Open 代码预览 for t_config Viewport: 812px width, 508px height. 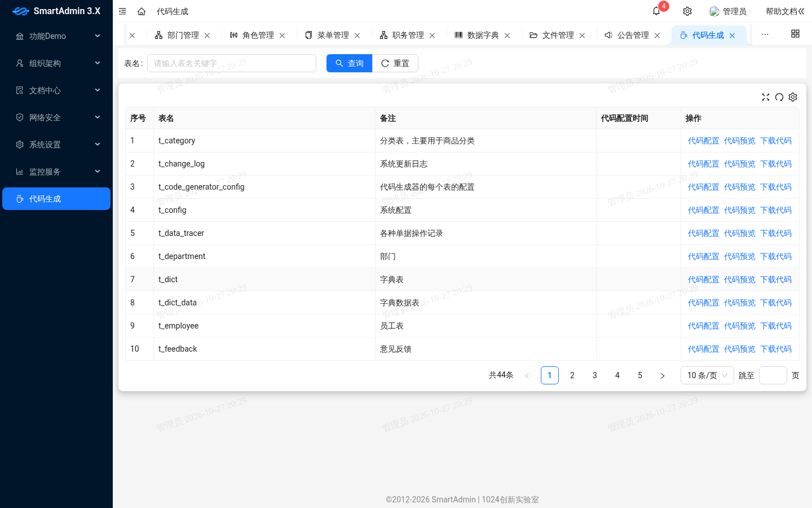(x=740, y=210)
